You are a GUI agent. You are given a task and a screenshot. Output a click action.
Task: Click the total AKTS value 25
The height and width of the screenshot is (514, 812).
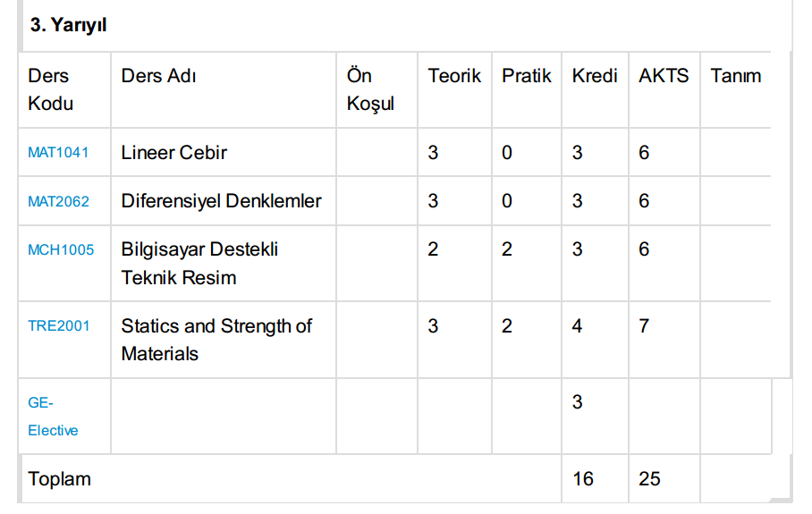pyautogui.click(x=649, y=478)
